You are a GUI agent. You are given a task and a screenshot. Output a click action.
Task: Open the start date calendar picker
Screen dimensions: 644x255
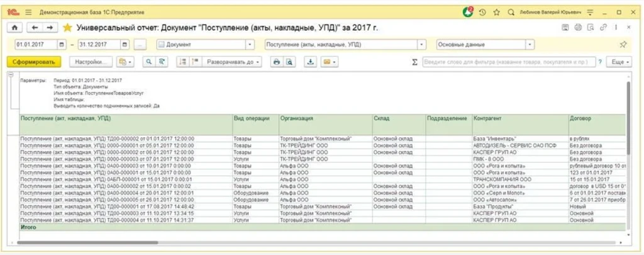click(61, 45)
